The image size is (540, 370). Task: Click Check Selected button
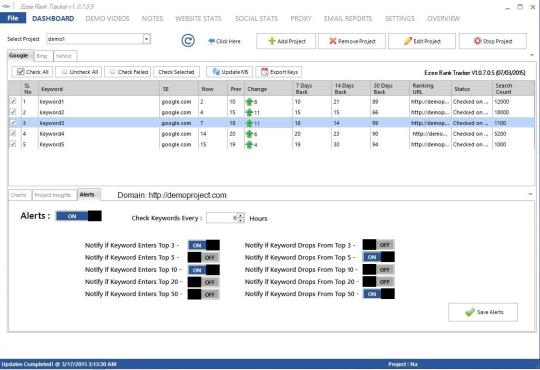coord(176,72)
